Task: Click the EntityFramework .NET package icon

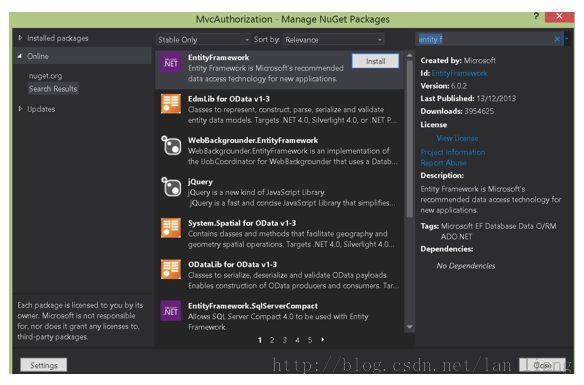Action: (x=171, y=63)
